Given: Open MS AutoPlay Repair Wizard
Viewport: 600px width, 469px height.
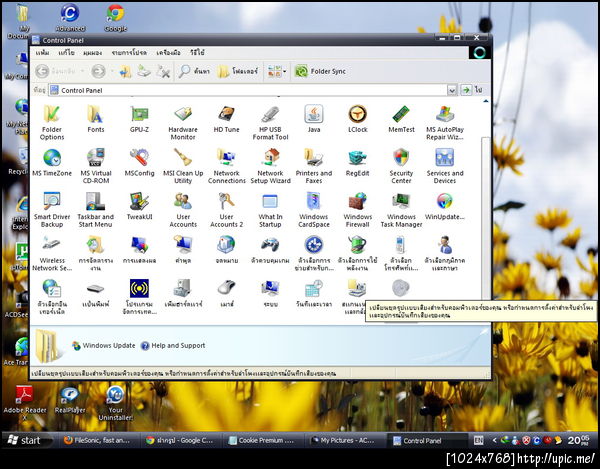Looking at the screenshot, I should tap(445, 122).
